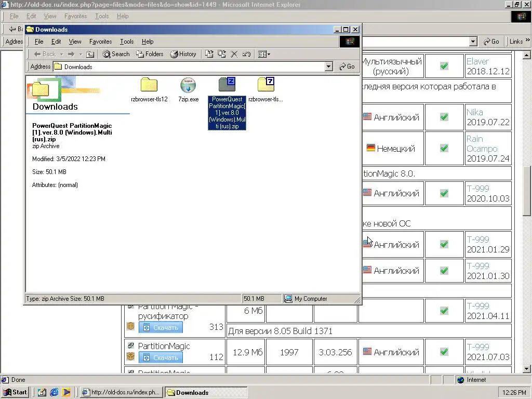Click Go button in Downloads address bar
Viewport: 532px width, 399px height.
pos(347,66)
